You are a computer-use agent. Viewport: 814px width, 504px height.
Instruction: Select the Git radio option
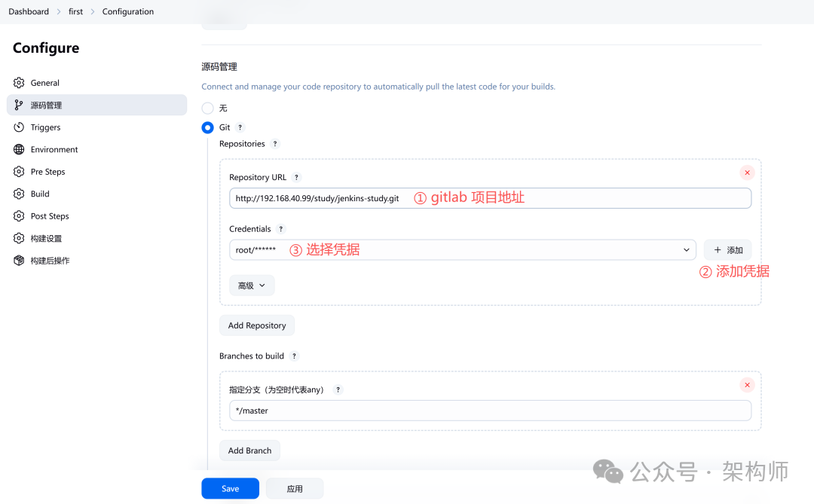coord(208,127)
